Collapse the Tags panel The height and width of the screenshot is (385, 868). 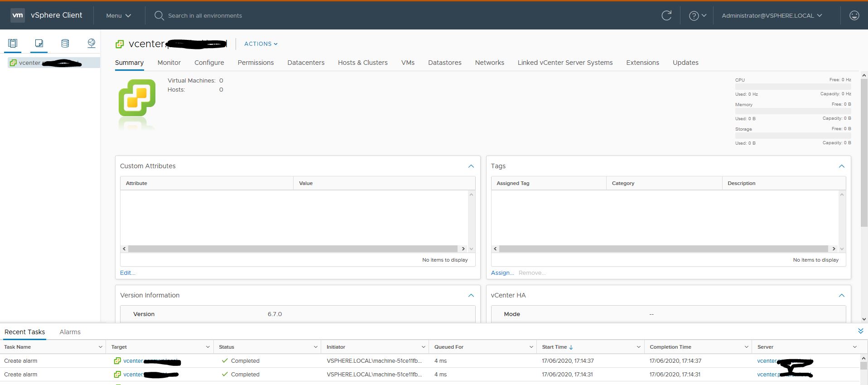point(842,166)
